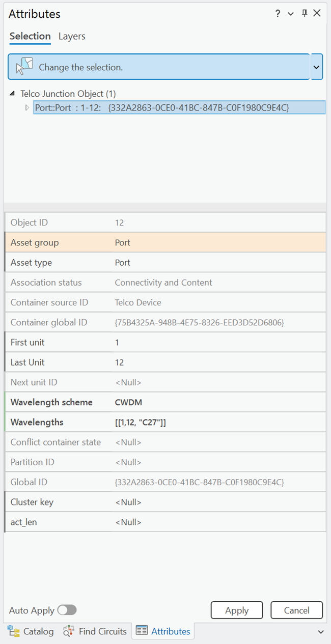The width and height of the screenshot is (331, 644).
Task: Open the bottom pane tabs overflow chevron
Action: 321,632
